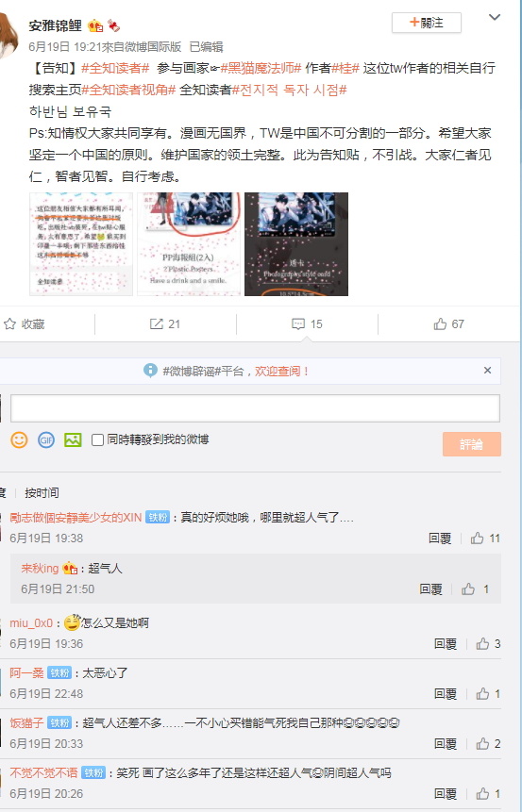The width and height of the screenshot is (522, 812).
Task: Add post to favorites via 收藏 star
Action: coord(24,324)
